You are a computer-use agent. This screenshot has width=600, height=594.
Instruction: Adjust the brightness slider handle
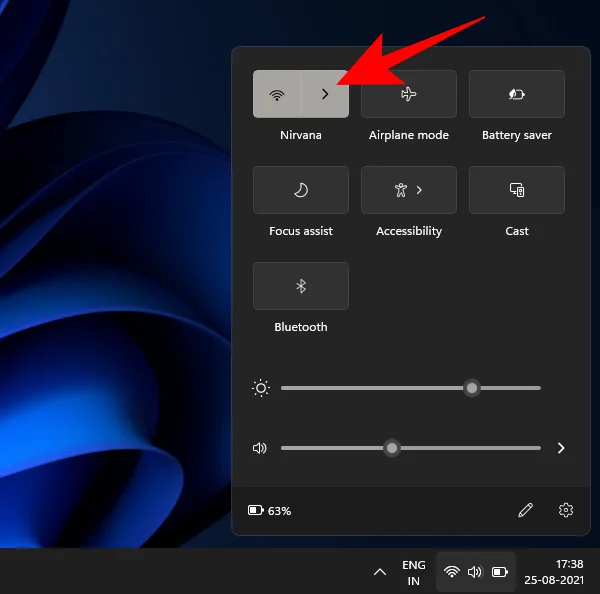[471, 388]
